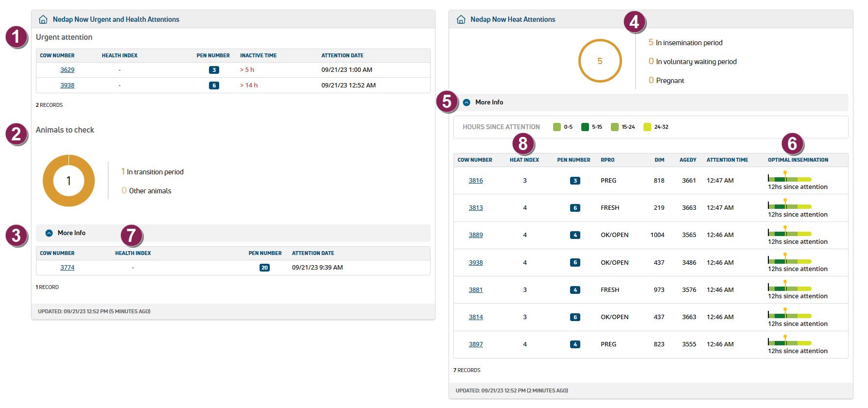Click pen badge 4 in cow 3889 row
Image resolution: width=868 pixels, height=408 pixels.
(575, 235)
